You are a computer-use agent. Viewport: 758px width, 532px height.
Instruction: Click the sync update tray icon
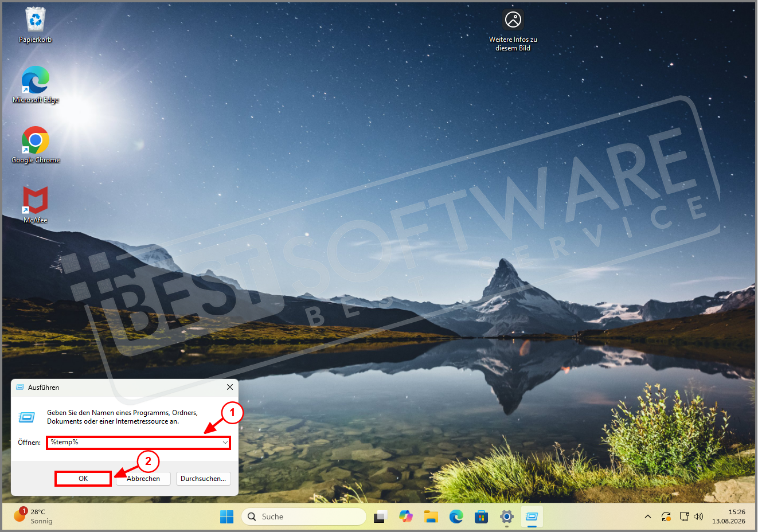click(666, 517)
